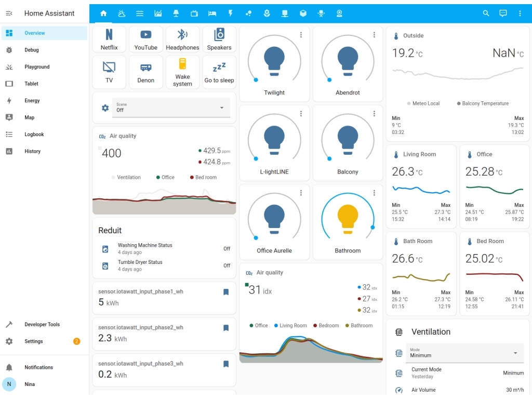Open the Energy sidebar item
Viewport: 532px width, 399px height.
[32, 101]
